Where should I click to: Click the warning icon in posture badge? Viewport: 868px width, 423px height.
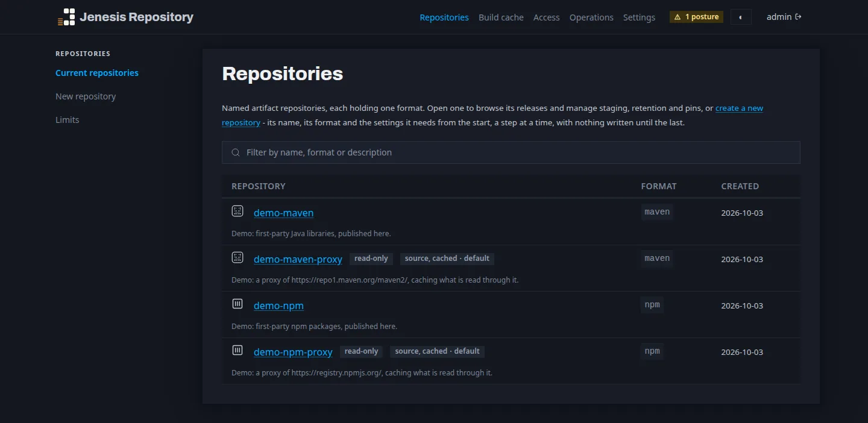pyautogui.click(x=678, y=17)
